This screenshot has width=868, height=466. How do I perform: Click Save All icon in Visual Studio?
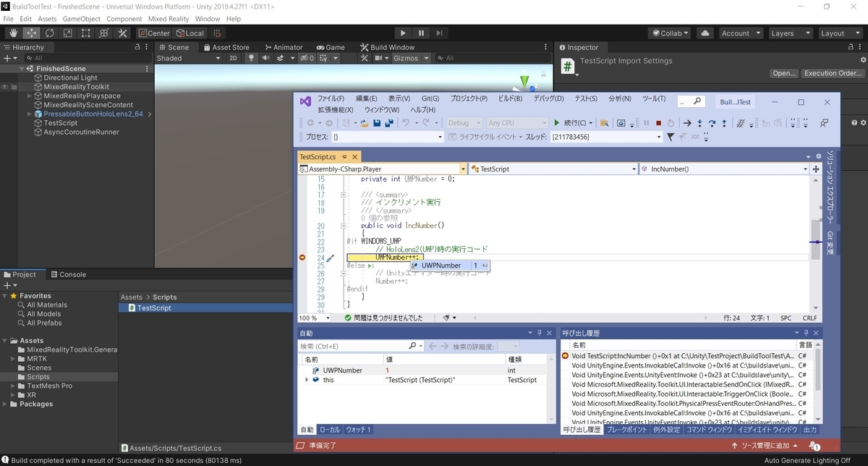[389, 123]
